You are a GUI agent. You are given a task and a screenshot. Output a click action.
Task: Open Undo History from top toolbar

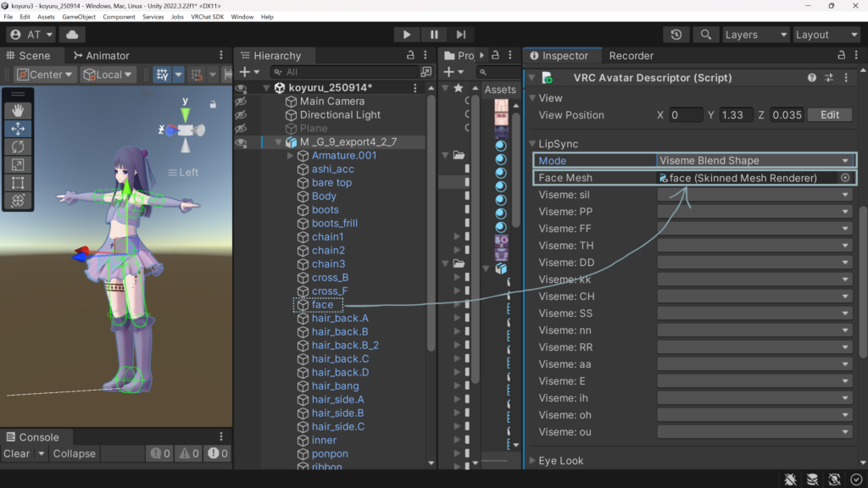click(x=676, y=35)
